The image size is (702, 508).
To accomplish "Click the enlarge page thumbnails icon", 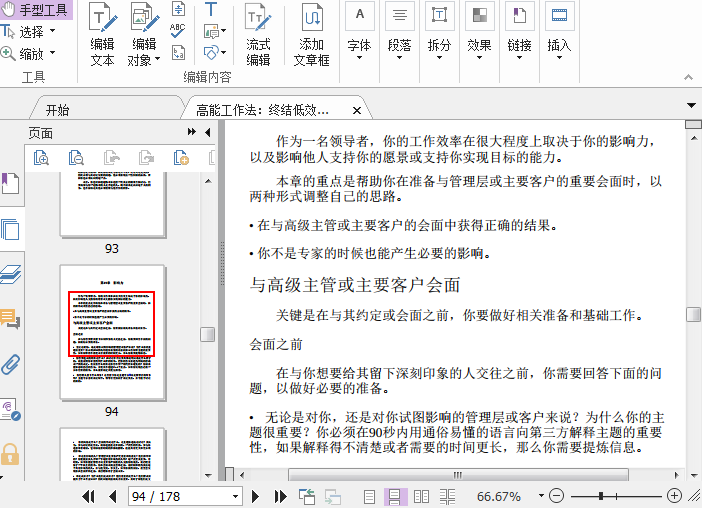I will click(41, 158).
